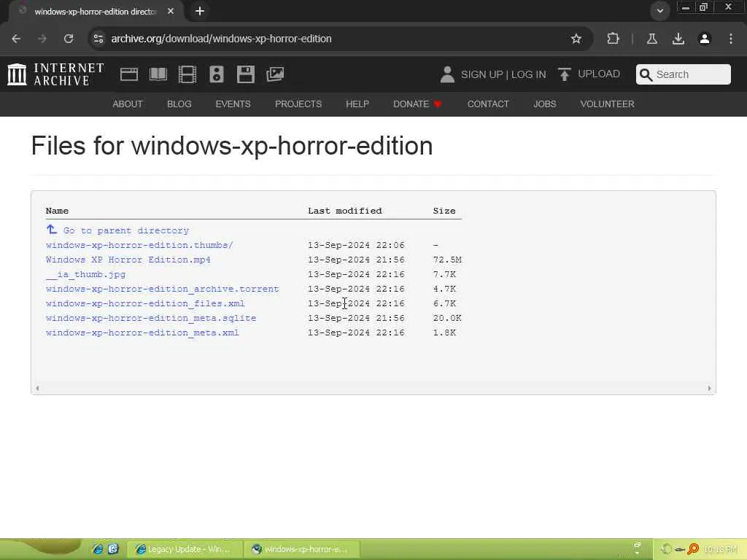Open a new browser tab
The image size is (747, 560).
tap(200, 11)
